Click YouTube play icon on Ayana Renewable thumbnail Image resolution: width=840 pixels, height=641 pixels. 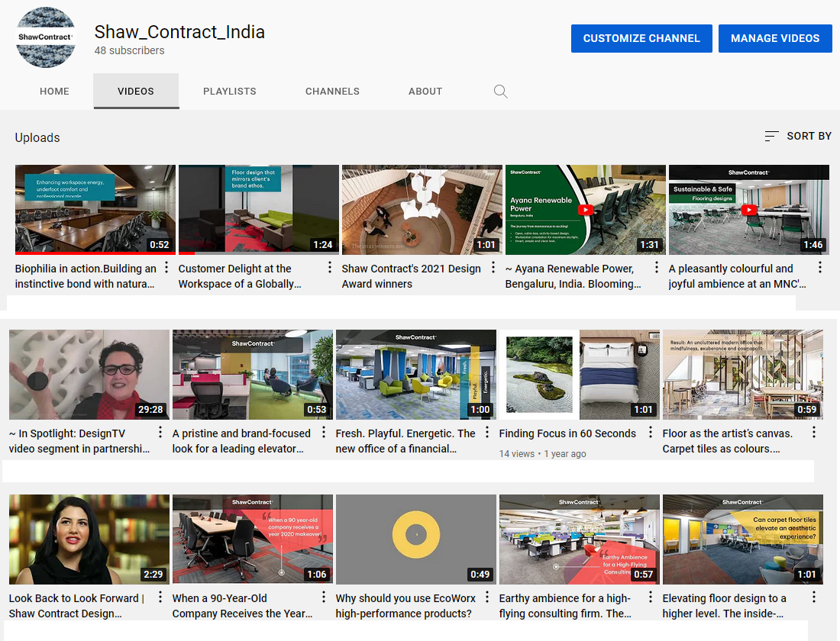click(x=586, y=210)
